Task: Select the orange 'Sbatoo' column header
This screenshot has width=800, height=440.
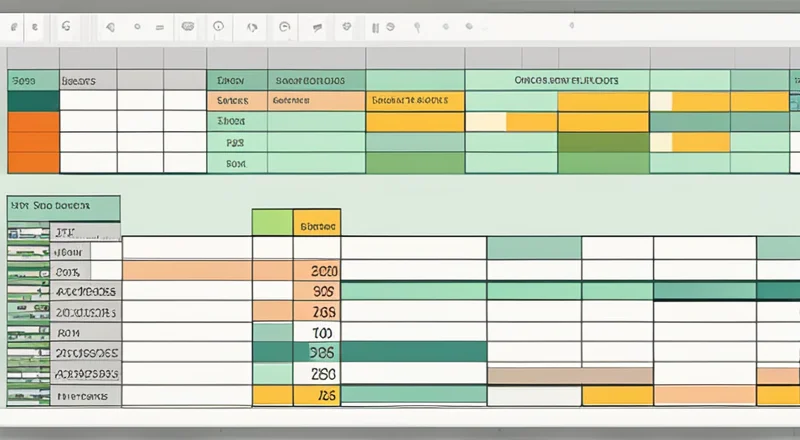Action: pyautogui.click(x=318, y=223)
